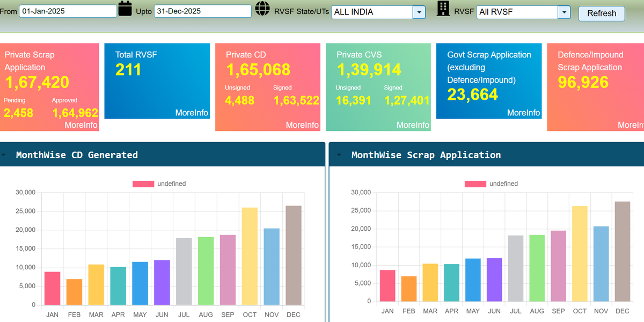The width and height of the screenshot is (644, 322).
Task: Click Private CD Signed count 1,63,522
Action: (x=296, y=100)
